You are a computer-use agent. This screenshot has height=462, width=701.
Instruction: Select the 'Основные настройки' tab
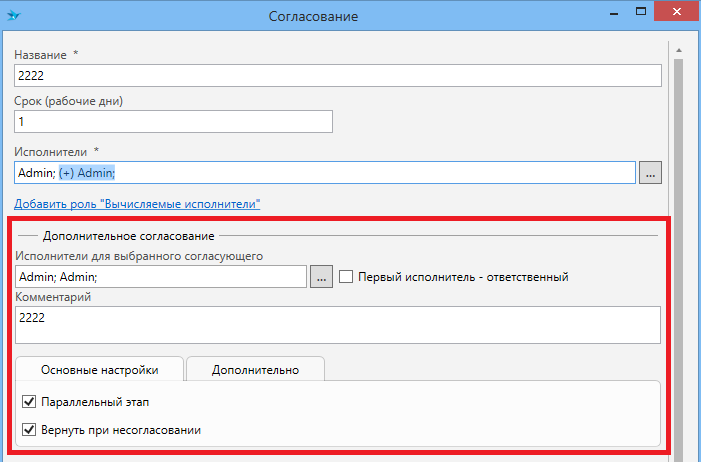point(99,370)
